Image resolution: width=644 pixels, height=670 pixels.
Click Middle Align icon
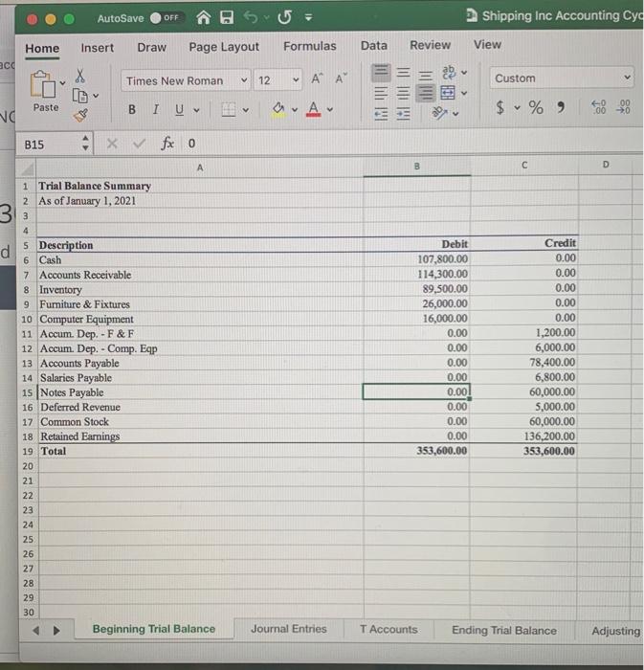(x=403, y=73)
